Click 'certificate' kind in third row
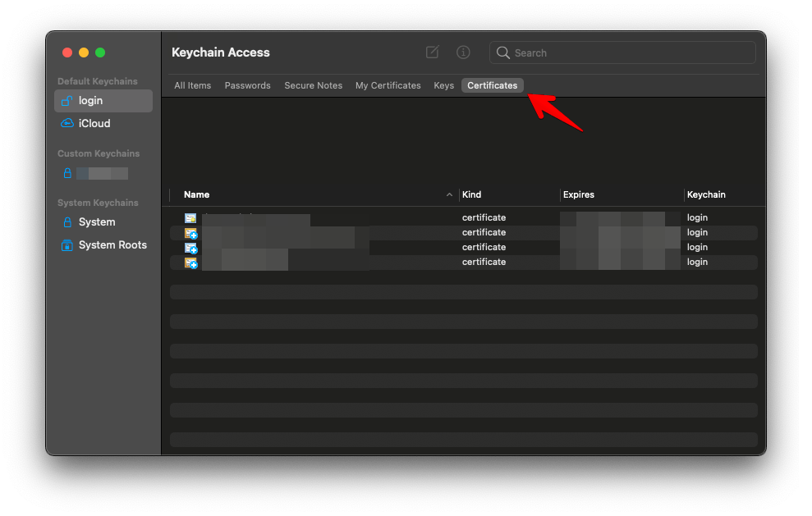Image resolution: width=812 pixels, height=516 pixels. tap(484, 248)
